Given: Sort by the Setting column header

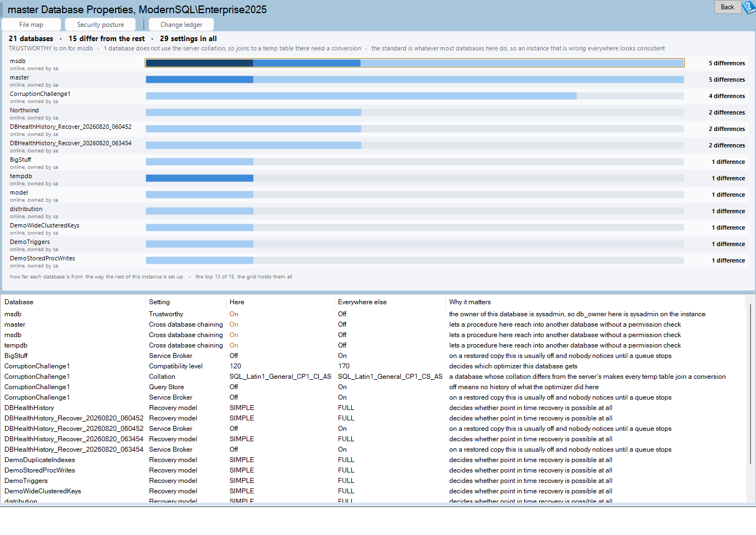Looking at the screenshot, I should [186, 302].
